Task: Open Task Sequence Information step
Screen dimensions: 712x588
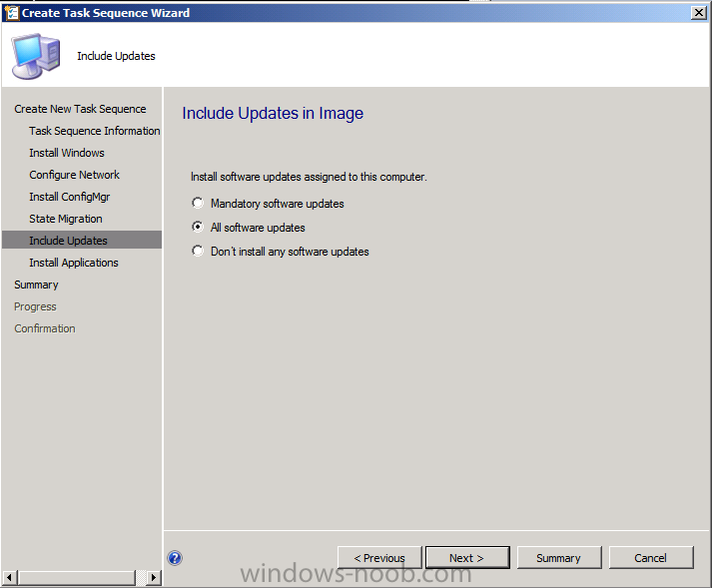Action: tap(95, 131)
